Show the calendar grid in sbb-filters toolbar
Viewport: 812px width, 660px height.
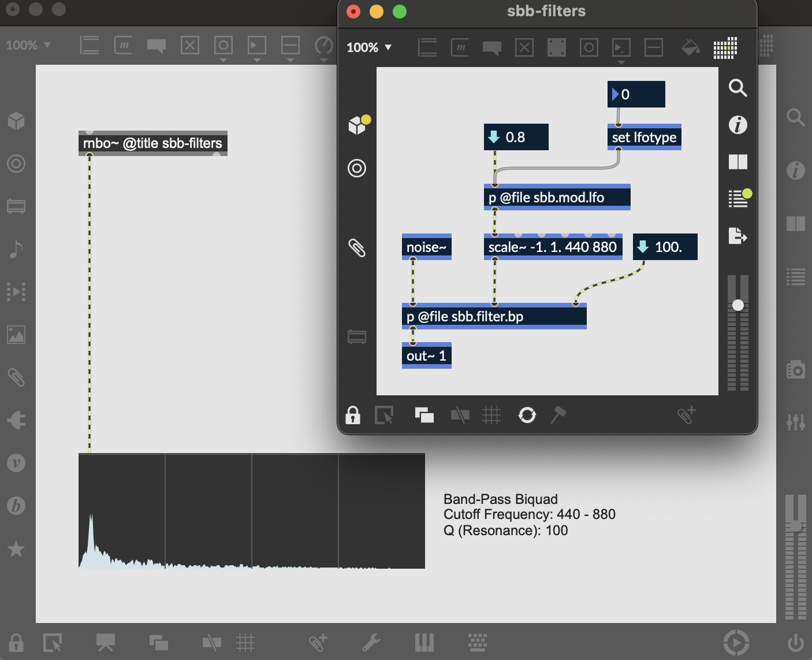pos(725,47)
